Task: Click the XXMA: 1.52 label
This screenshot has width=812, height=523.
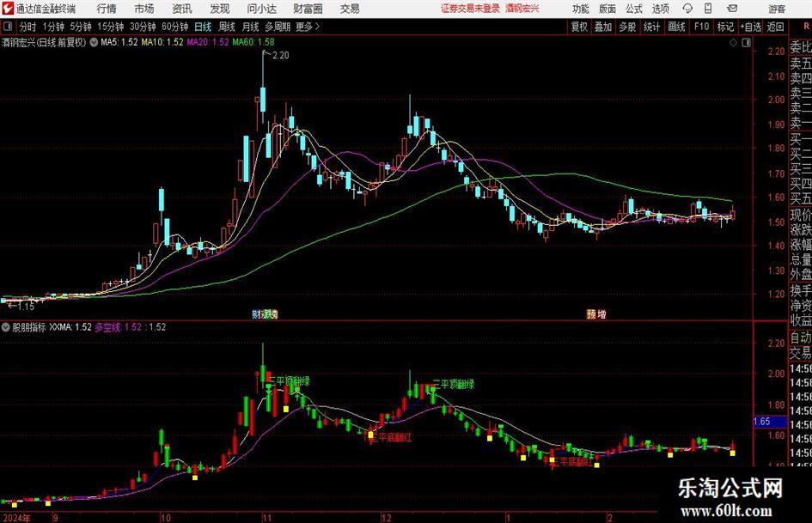Action: click(x=70, y=326)
